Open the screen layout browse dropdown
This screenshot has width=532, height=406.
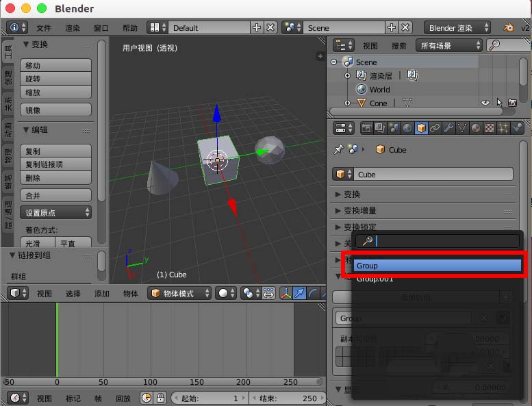[x=157, y=27]
